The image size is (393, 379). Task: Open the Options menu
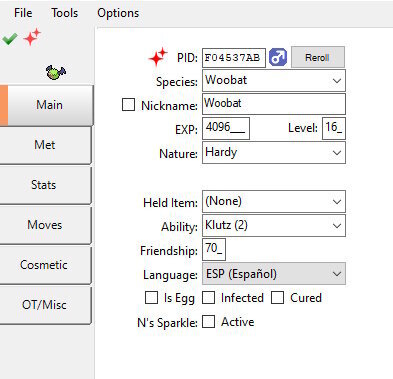pos(118,13)
